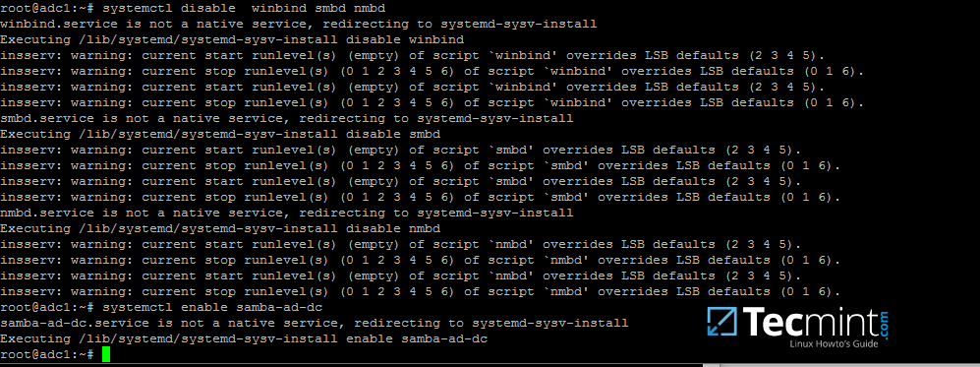This screenshot has height=367, width=980.
Task: Click the 'systemctl enable samba-ad-dc' command line
Action: 162,307
